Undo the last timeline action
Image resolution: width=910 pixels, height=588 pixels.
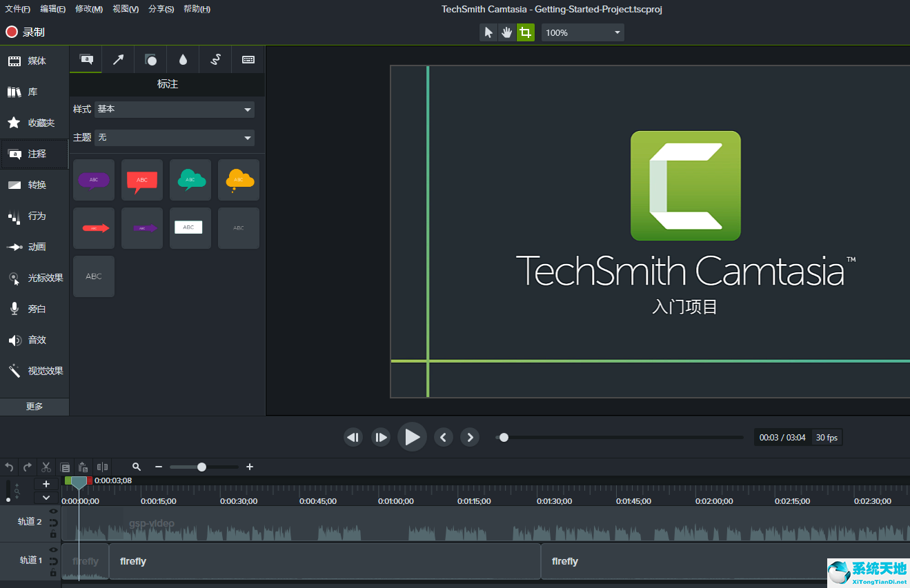click(x=9, y=467)
